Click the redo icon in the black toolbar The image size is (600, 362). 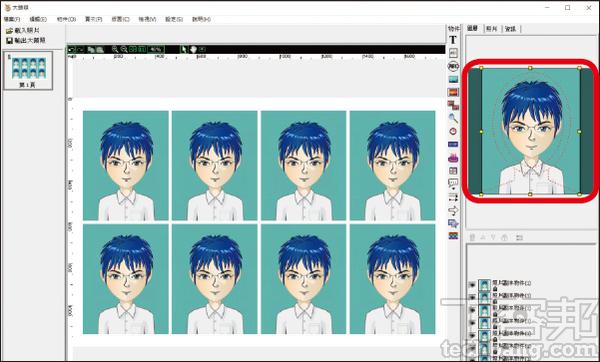click(80, 49)
